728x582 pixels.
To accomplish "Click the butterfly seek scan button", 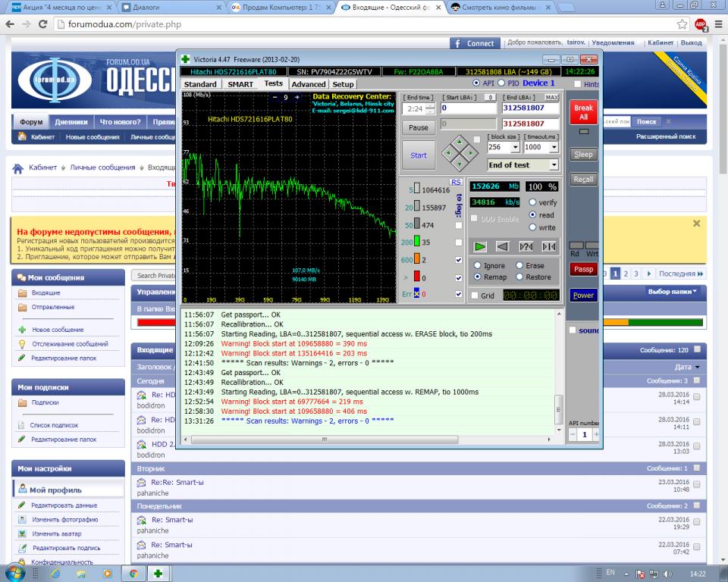I will tap(549, 246).
